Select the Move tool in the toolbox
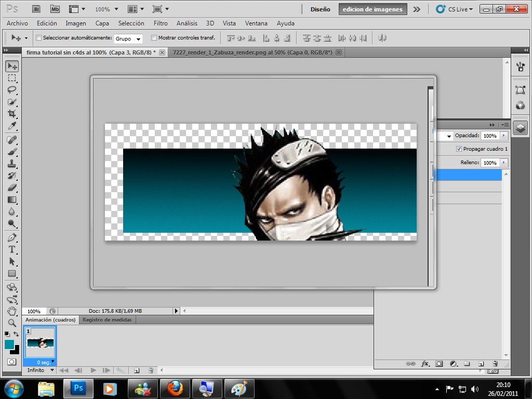The width and height of the screenshot is (532, 399). pos(12,66)
